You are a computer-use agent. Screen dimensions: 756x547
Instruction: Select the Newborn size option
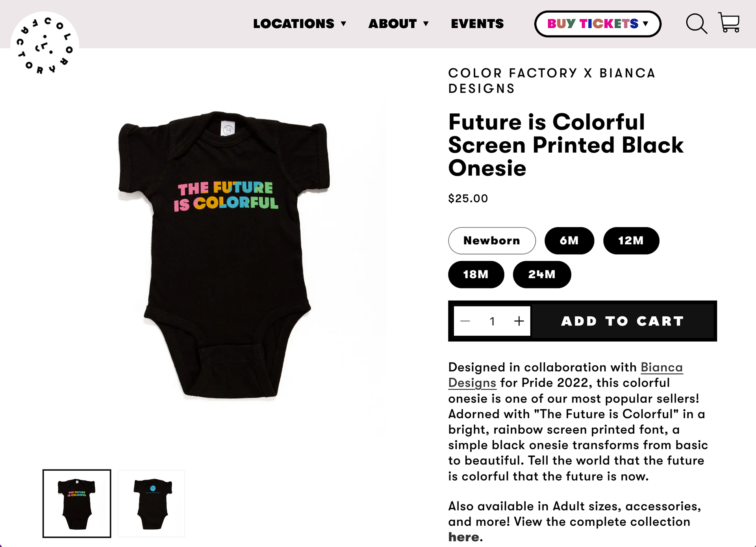pos(492,240)
